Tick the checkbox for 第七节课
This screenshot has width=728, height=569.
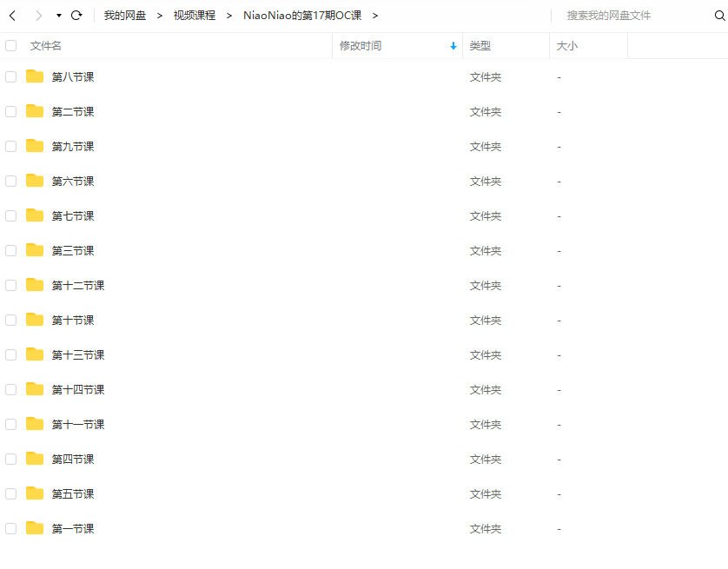pyautogui.click(x=11, y=215)
